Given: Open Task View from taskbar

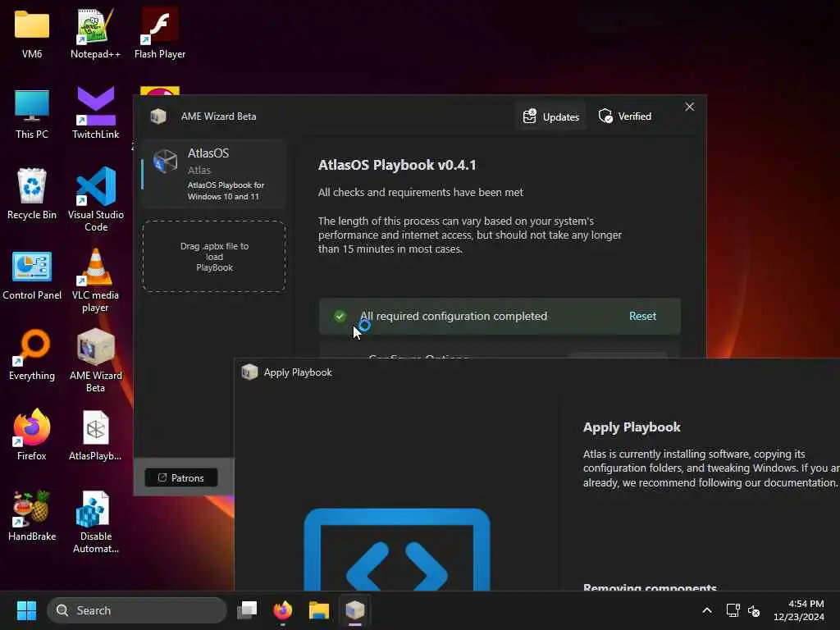Looking at the screenshot, I should click(x=247, y=610).
